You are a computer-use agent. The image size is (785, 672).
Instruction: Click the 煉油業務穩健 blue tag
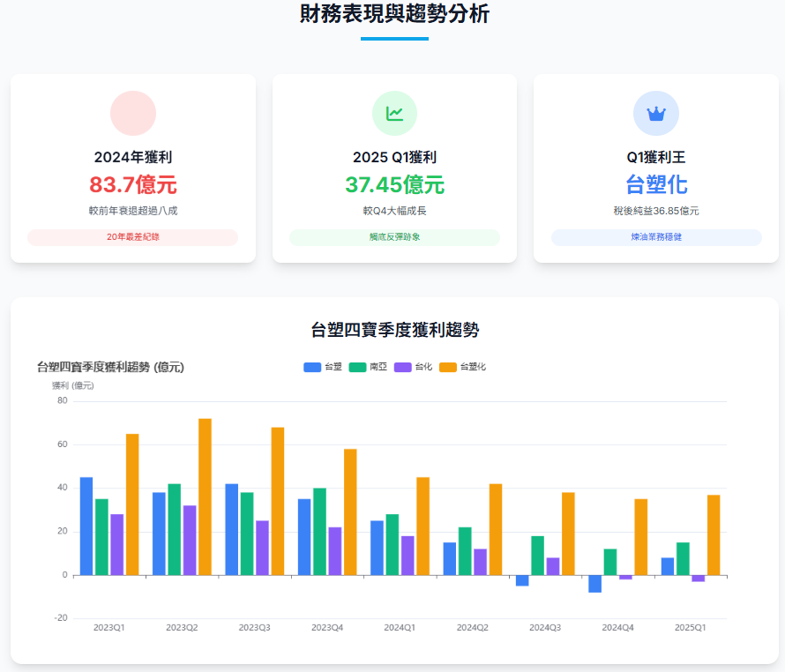[656, 237]
